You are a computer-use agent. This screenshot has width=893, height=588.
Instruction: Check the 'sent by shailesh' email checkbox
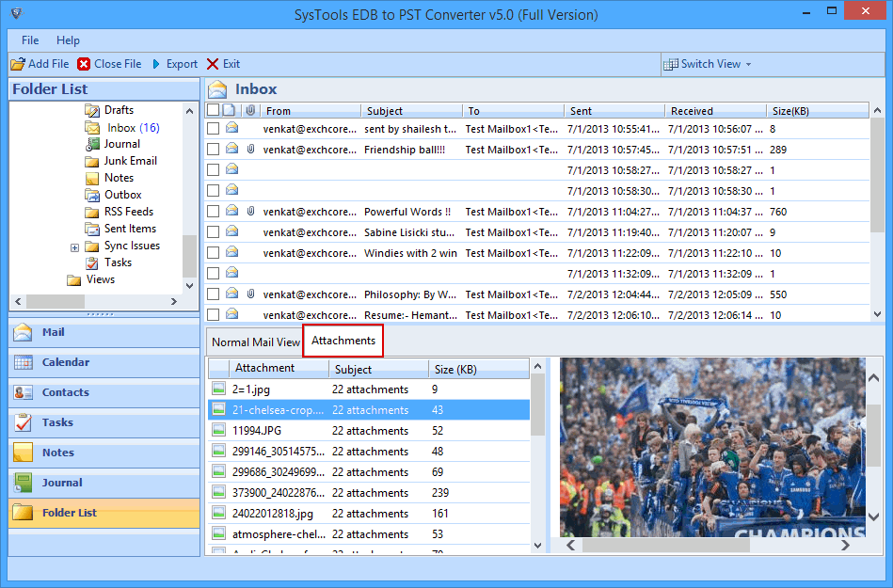[213, 129]
